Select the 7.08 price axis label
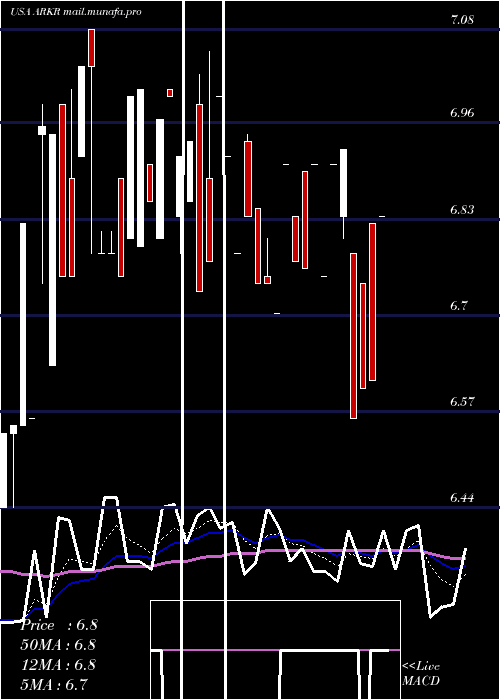 pyautogui.click(x=462, y=20)
